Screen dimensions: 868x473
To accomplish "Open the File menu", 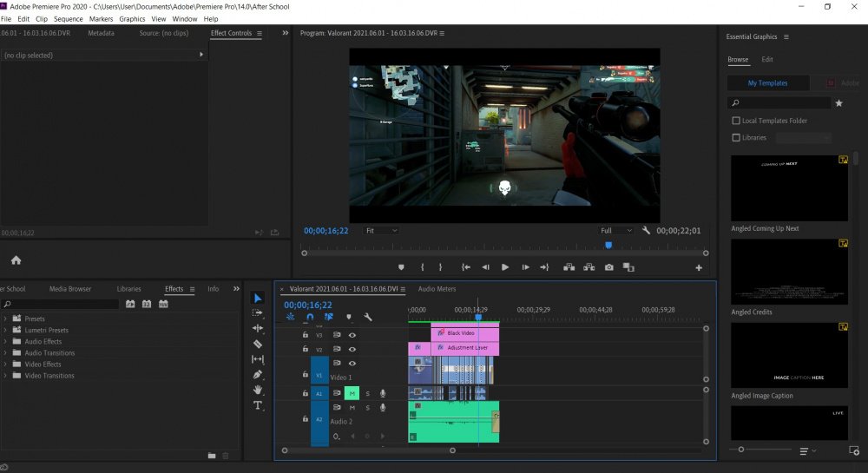I will pos(6,19).
